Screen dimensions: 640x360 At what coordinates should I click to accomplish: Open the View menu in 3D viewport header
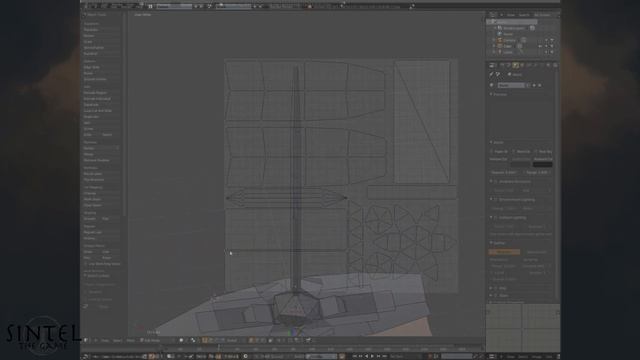pos(105,340)
